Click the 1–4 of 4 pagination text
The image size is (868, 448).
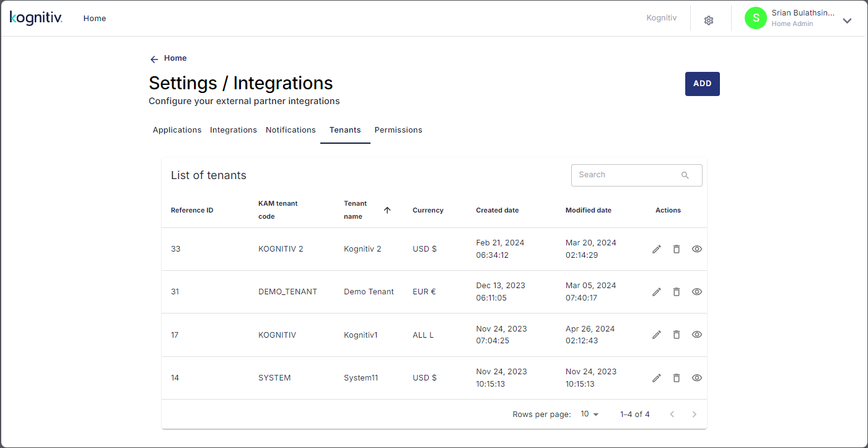[635, 415]
